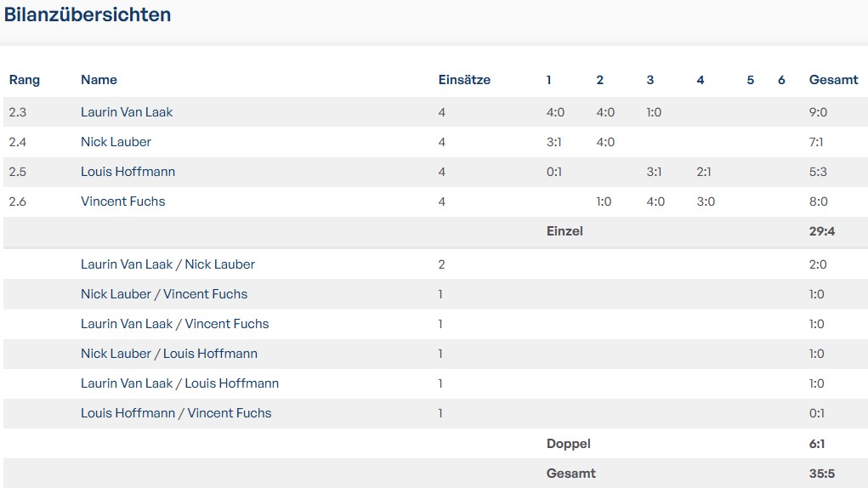Click the Bilanzübersichten heading
The width and height of the screenshot is (868, 488).
pyautogui.click(x=88, y=14)
